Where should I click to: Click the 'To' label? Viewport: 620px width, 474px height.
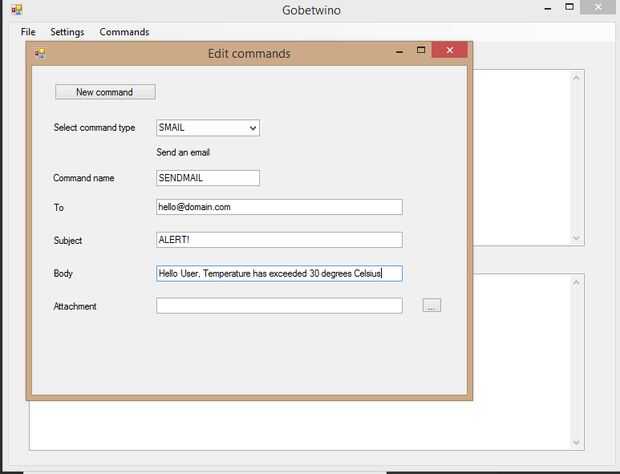(x=59, y=208)
